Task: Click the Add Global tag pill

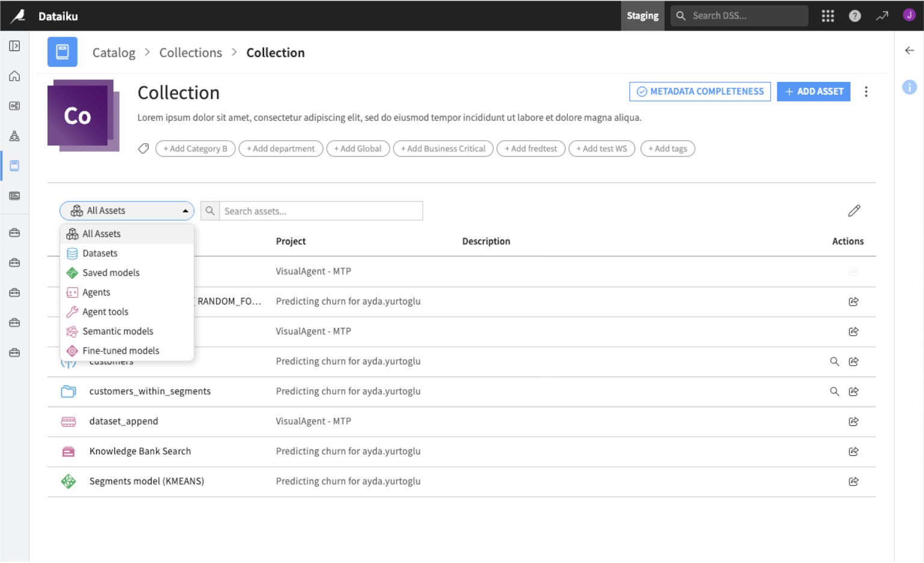Action: click(x=358, y=149)
